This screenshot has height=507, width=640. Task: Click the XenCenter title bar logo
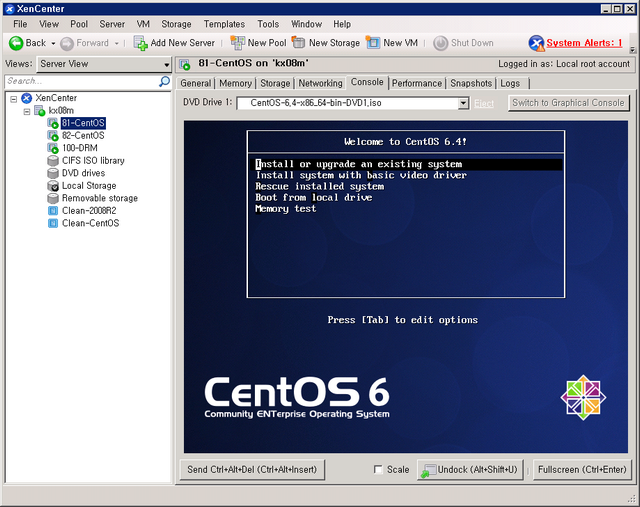(10, 9)
